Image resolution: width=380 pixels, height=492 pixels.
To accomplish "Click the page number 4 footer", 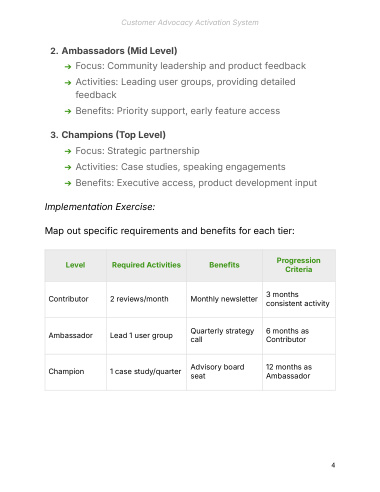I will point(333,465).
